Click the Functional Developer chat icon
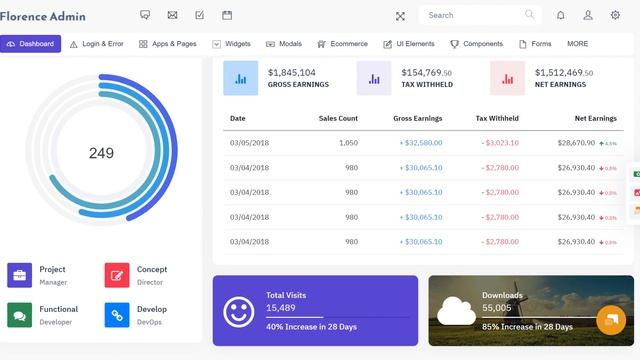 (20, 315)
